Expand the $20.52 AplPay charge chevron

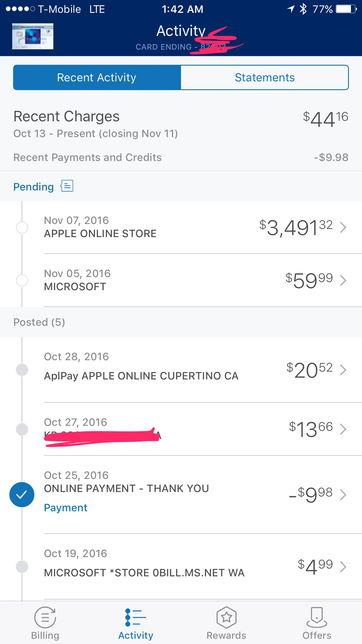click(x=343, y=370)
